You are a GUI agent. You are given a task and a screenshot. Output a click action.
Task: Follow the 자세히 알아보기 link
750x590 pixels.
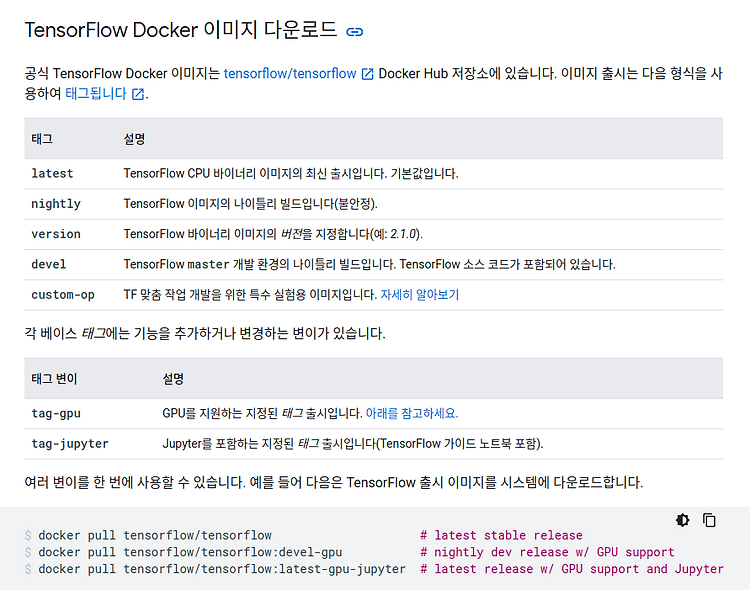coord(419,294)
